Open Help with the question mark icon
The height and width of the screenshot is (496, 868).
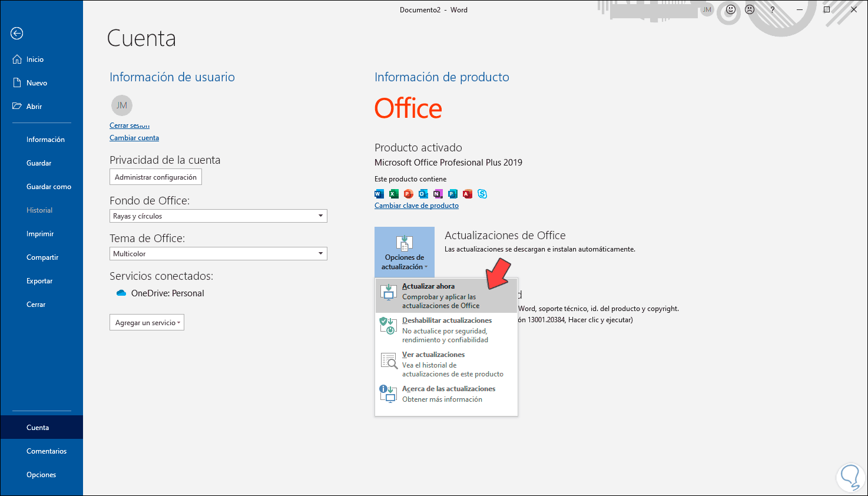tap(773, 9)
